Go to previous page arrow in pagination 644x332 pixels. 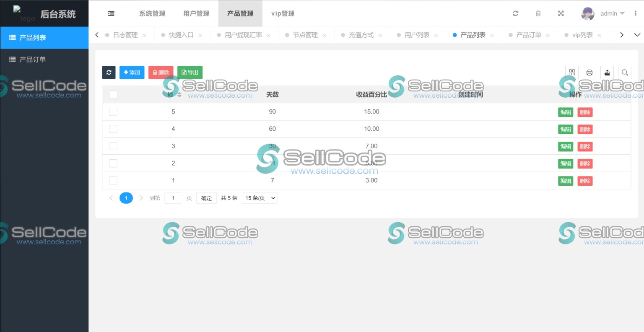(111, 198)
